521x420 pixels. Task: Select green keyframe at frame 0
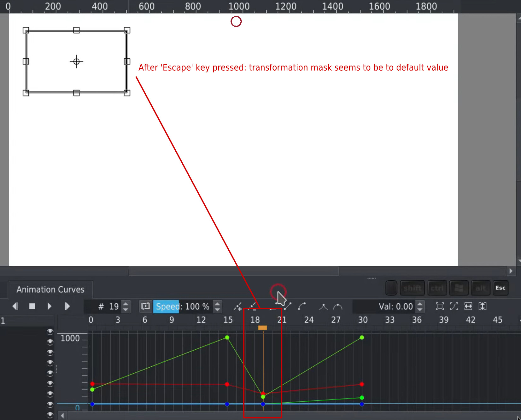[92, 390]
